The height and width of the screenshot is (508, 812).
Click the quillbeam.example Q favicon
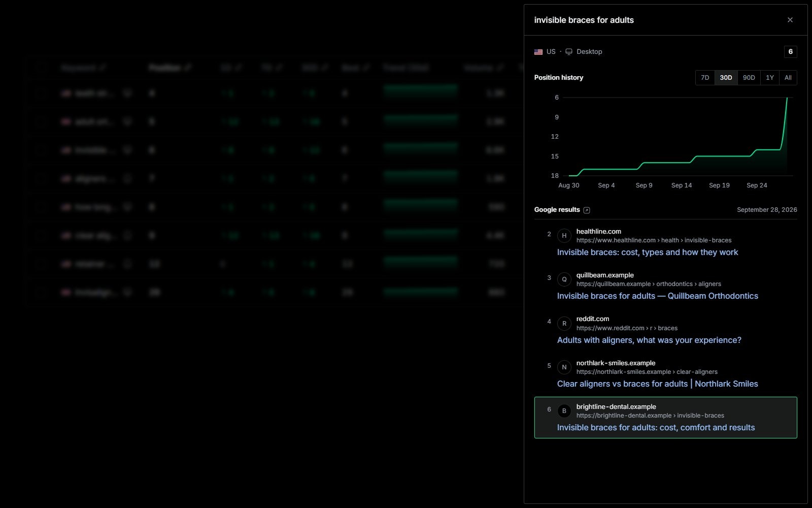[x=564, y=279]
